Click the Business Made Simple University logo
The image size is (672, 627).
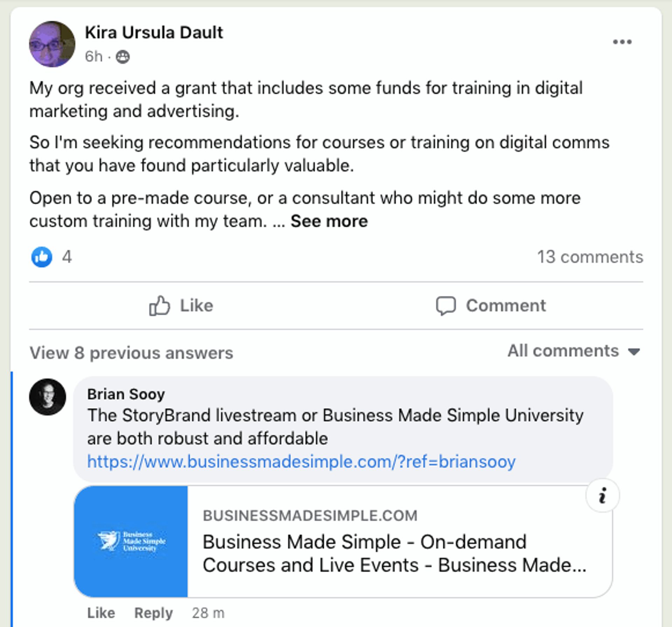[x=131, y=542]
